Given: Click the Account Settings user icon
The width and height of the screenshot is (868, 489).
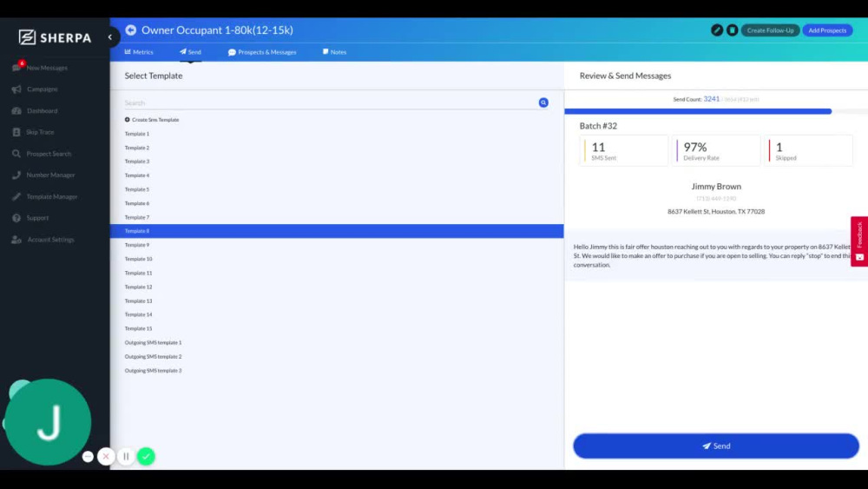Looking at the screenshot, I should pyautogui.click(x=16, y=240).
